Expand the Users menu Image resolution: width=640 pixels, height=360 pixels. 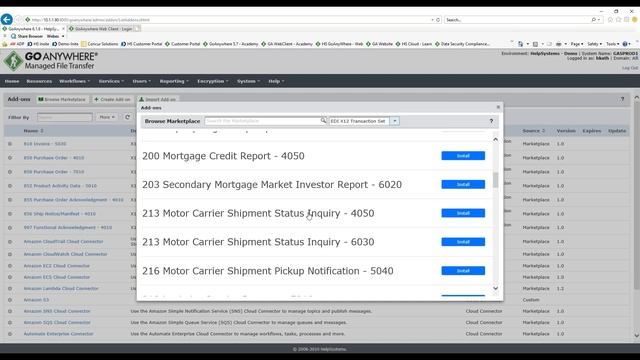141,81
